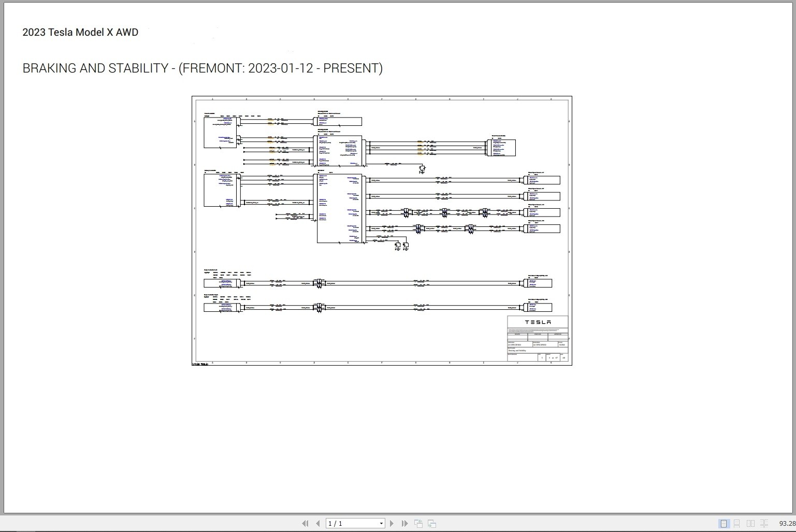Click the 93.28 zoom percentage value
796x532 pixels.
click(x=787, y=524)
